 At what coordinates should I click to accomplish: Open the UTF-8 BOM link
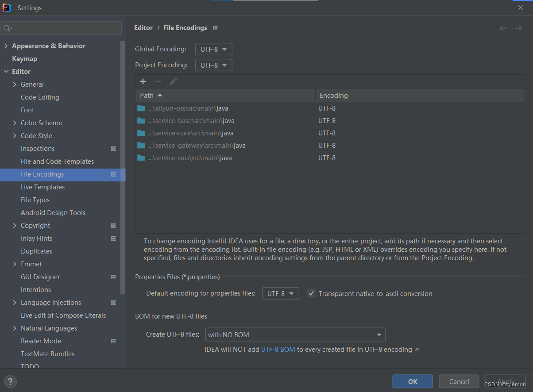pos(278,350)
